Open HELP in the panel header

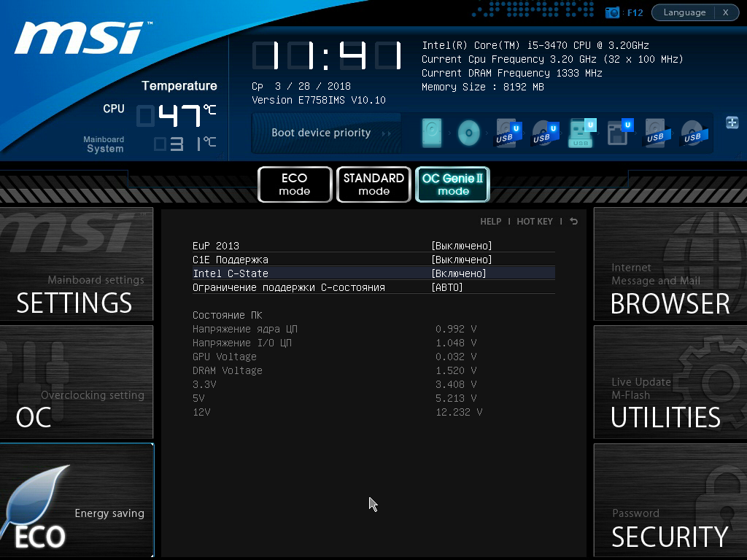point(491,222)
